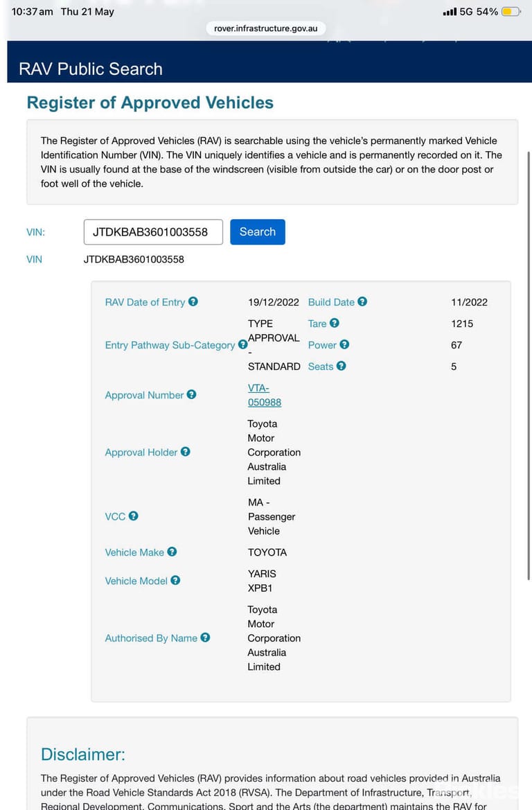Screen dimensions: 532x810
Task: Tap the battery indicator in status bar
Action: pos(511,11)
